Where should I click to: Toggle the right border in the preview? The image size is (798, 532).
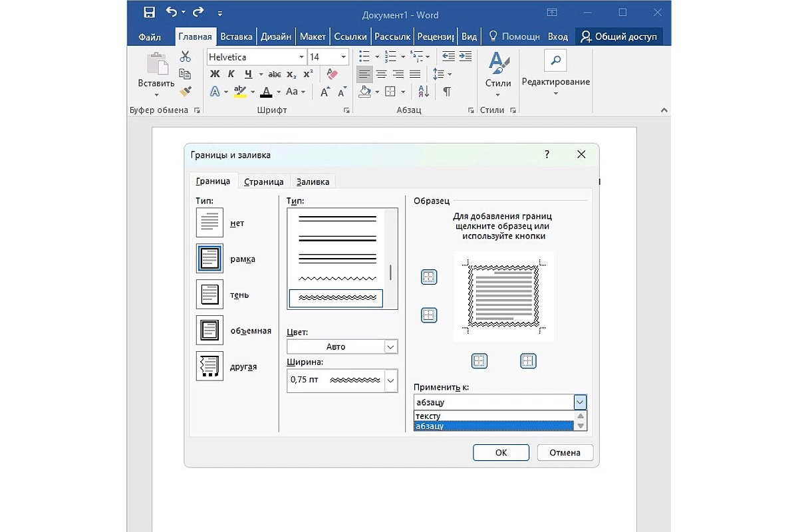point(528,361)
